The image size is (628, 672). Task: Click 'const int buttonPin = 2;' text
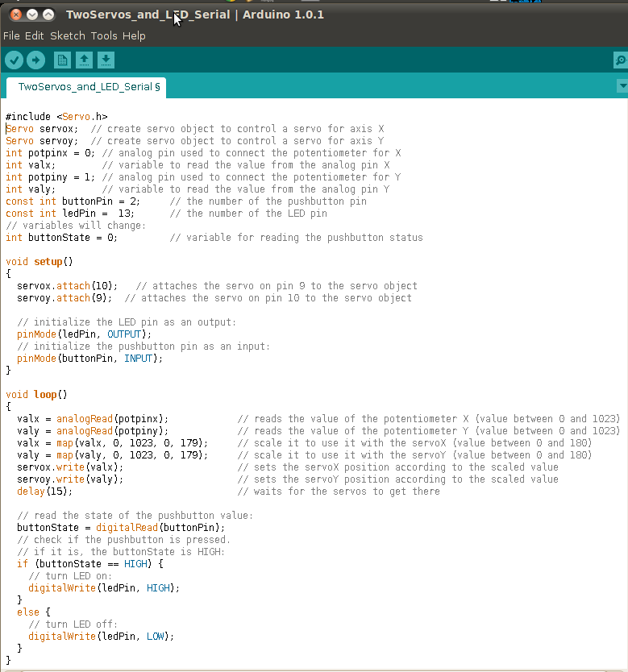pyautogui.click(x=73, y=201)
